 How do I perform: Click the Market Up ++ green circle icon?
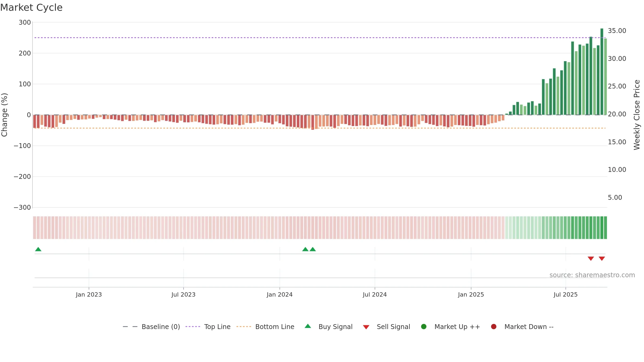click(424, 327)
